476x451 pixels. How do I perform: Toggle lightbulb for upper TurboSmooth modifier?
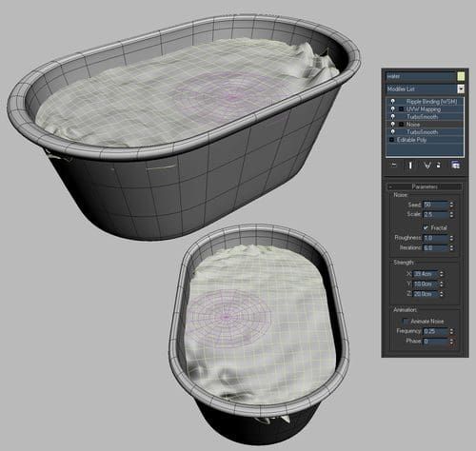point(393,117)
